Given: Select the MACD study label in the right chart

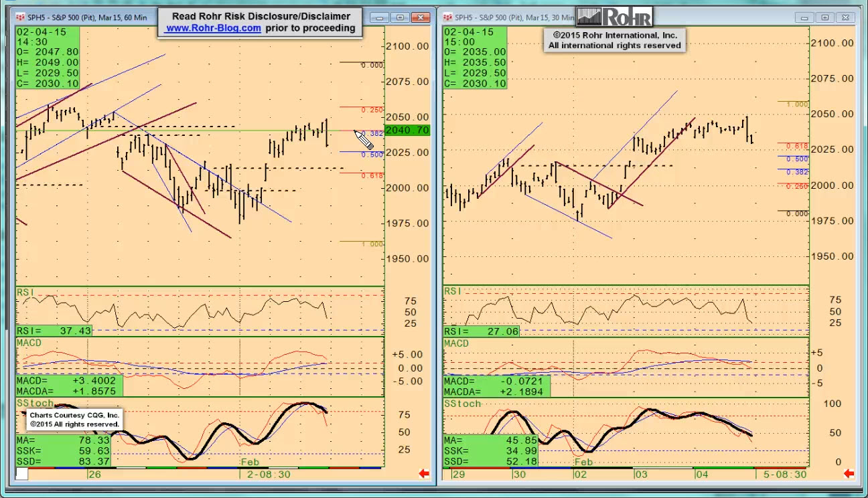Looking at the screenshot, I should 456,343.
